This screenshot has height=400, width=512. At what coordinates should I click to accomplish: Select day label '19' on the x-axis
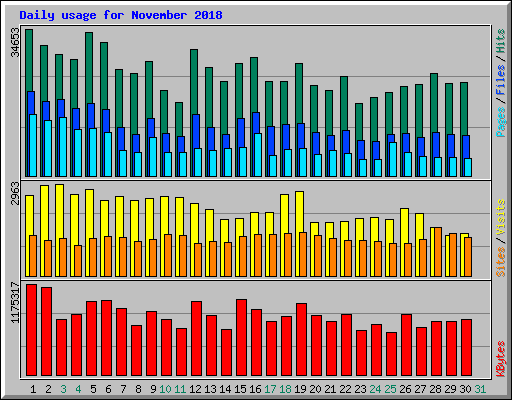click(x=300, y=389)
